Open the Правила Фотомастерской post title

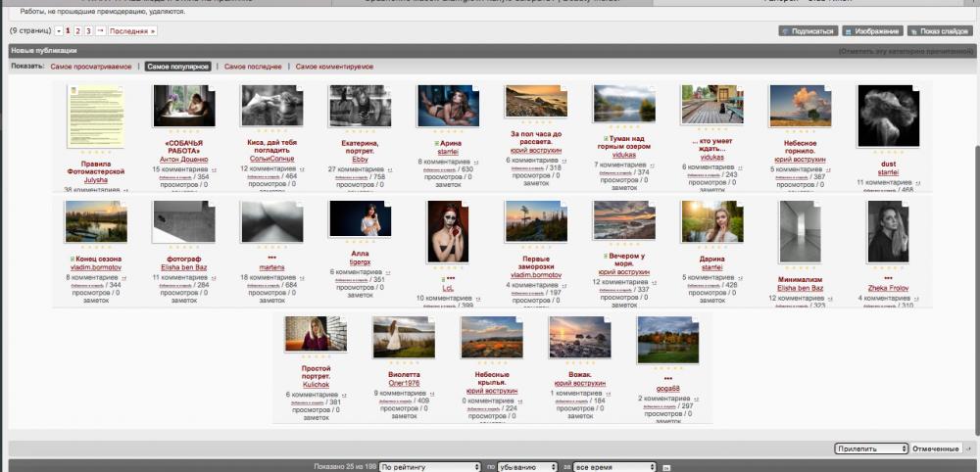click(x=96, y=167)
